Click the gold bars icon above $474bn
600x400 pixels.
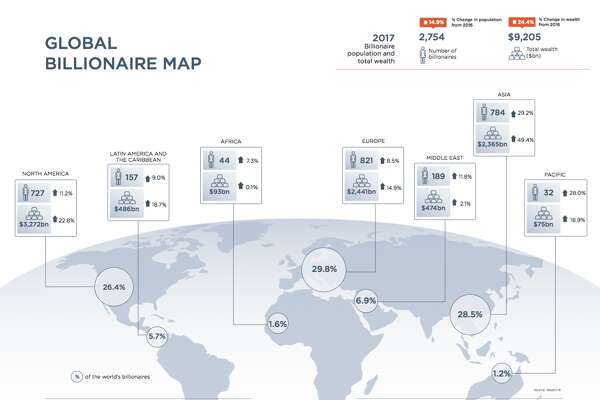(x=434, y=197)
